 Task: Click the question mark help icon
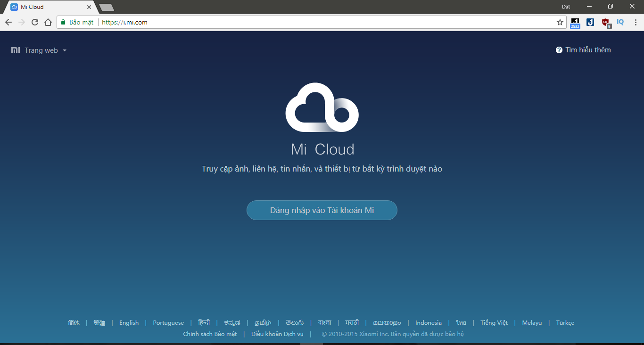click(x=559, y=50)
